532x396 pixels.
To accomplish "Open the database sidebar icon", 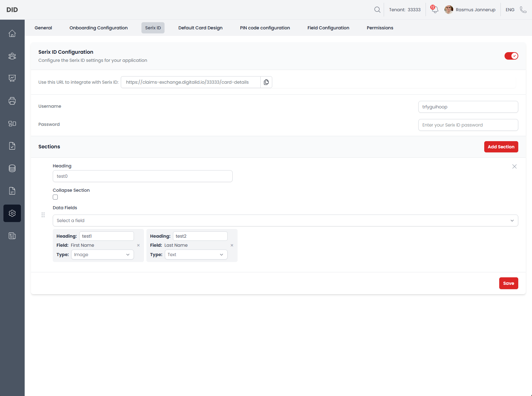I will pos(12,168).
